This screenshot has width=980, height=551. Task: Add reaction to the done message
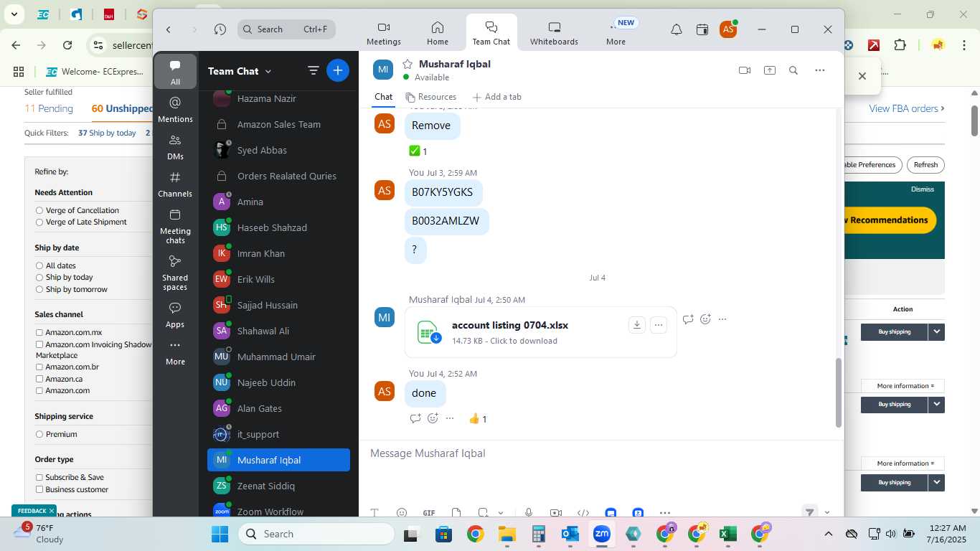point(433,418)
